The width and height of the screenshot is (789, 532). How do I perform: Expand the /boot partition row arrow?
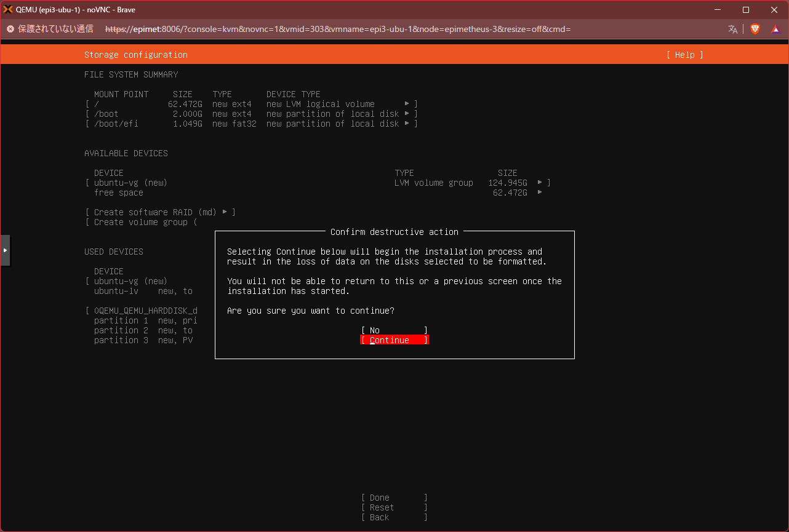point(407,114)
